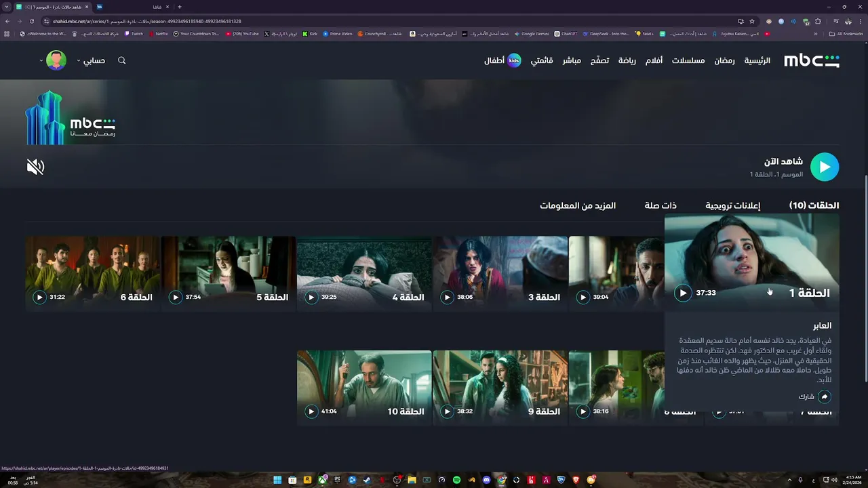Screen dimensions: 868x488
Task: Open Brave browser from the taskbar
Action: (x=576, y=480)
